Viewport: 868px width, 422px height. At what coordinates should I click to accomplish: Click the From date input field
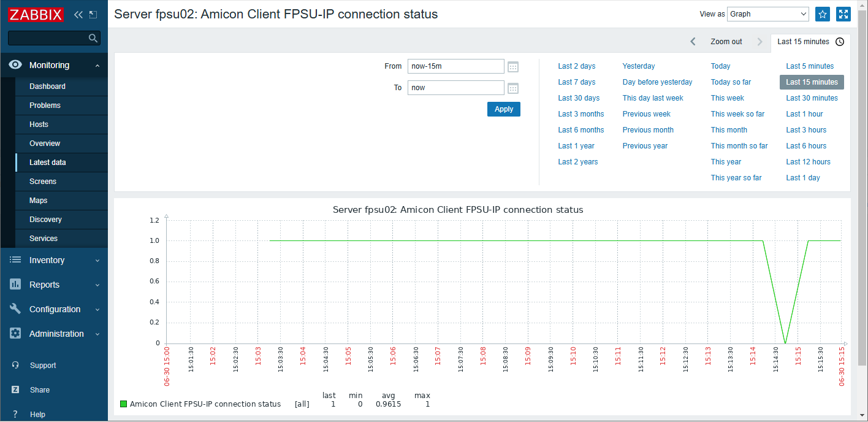pos(456,66)
